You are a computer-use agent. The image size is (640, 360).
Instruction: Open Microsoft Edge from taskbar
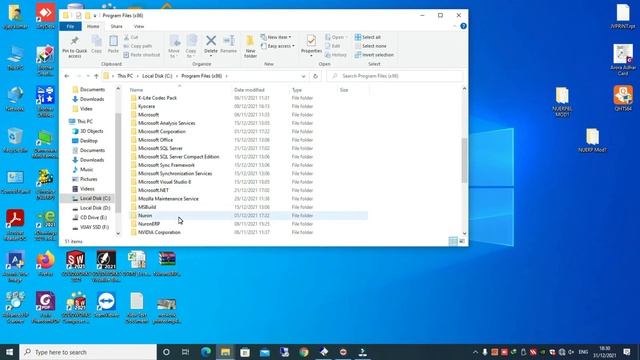coord(206,352)
